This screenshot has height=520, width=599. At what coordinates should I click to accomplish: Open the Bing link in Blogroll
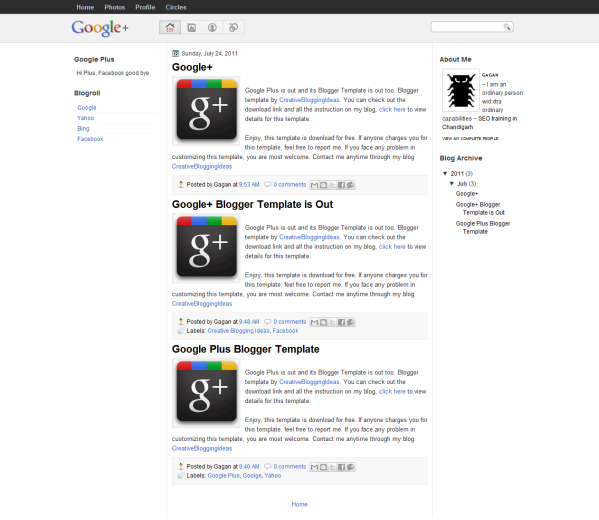pyautogui.click(x=83, y=128)
